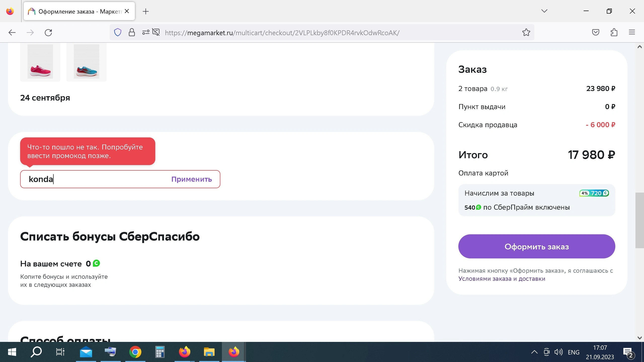The width and height of the screenshot is (644, 362).
Task: Open the pink sneaker thumbnail
Action: (40, 62)
